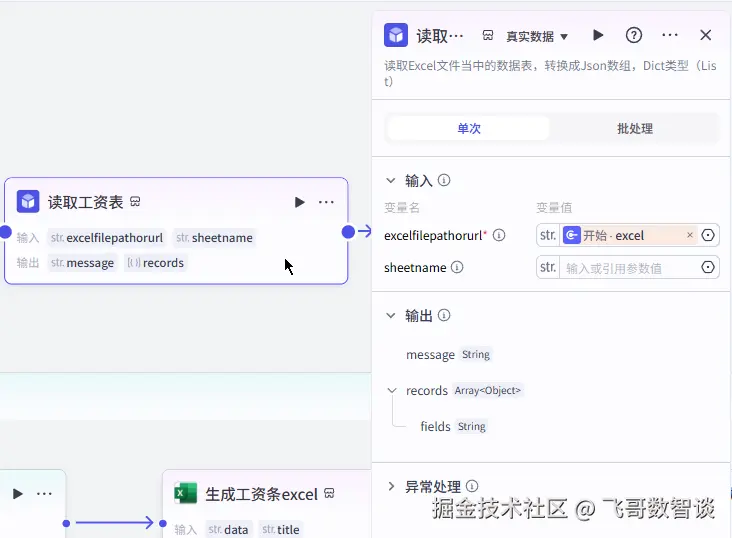This screenshot has width=732, height=538.
Task: Open the panel's more options ellipsis menu
Action: [x=669, y=35]
